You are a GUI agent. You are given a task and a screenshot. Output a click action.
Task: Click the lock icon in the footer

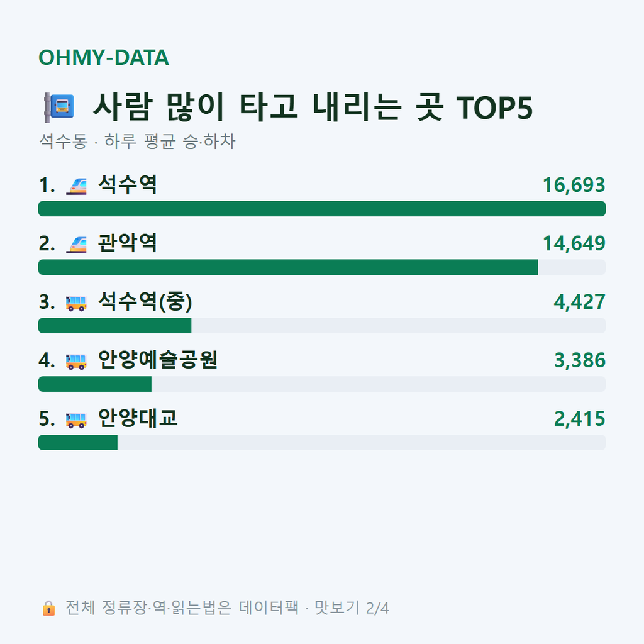(x=48, y=608)
